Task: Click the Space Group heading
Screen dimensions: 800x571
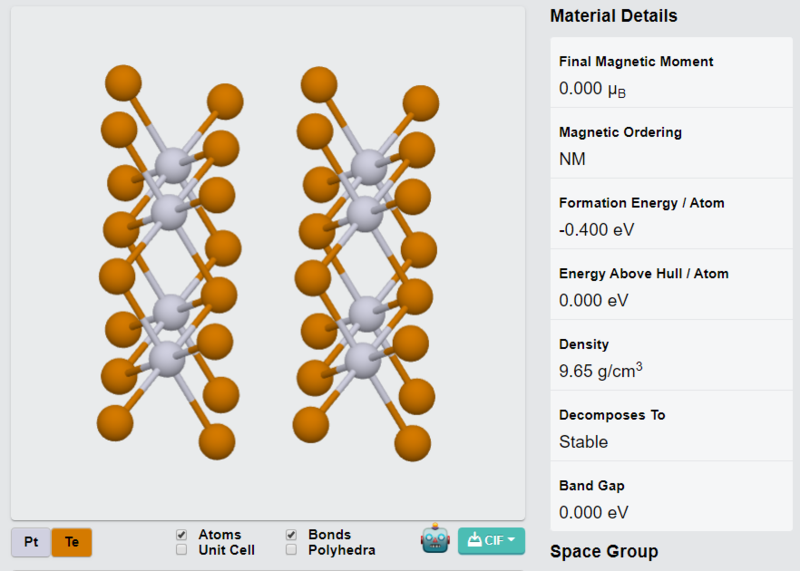Action: pos(604,552)
